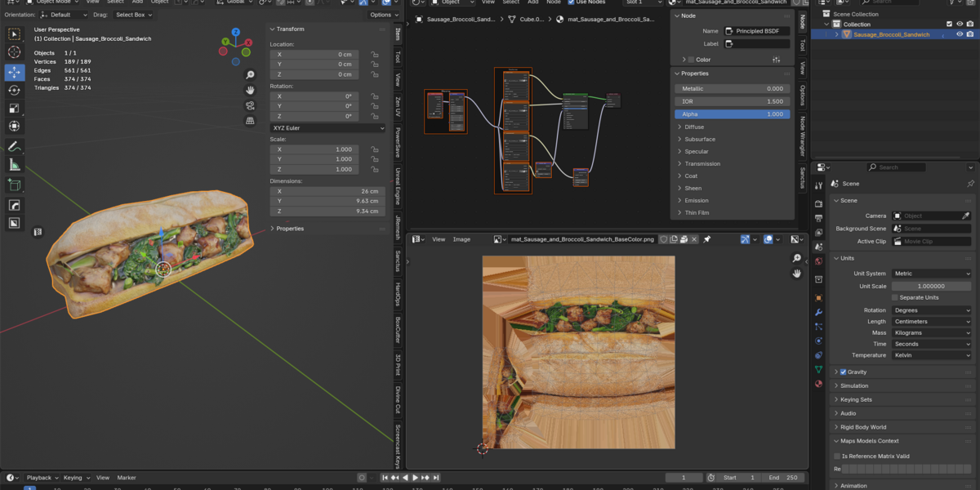Viewport: 980px width, 490px height.
Task: Activate the Rotate tool in the toolbar
Action: [x=14, y=90]
